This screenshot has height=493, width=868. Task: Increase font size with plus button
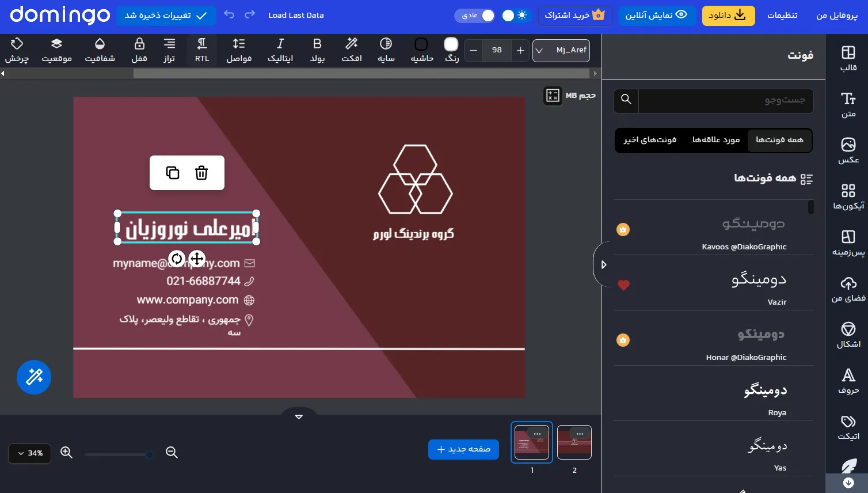[520, 51]
